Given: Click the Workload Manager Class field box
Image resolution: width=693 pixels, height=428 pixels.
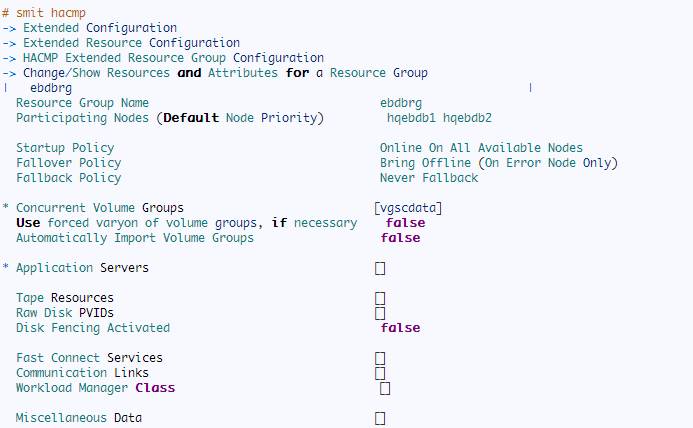Looking at the screenshot, I should point(385,388).
